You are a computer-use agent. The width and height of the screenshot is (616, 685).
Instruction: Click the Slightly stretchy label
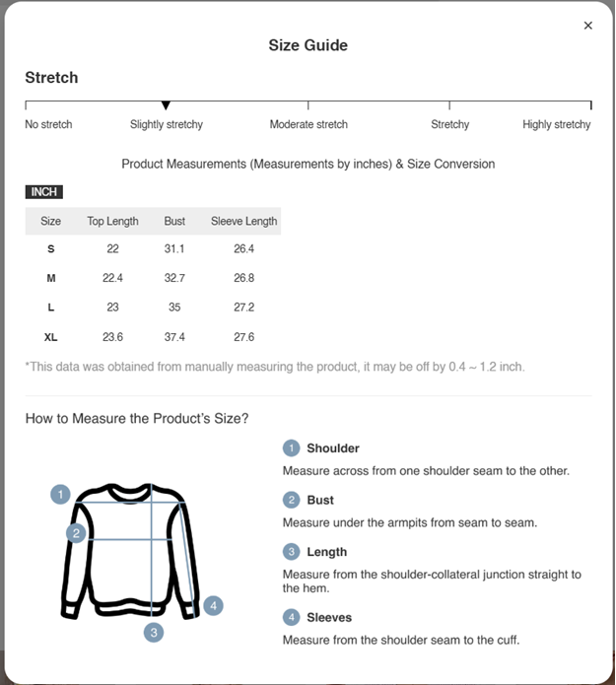coord(167,125)
